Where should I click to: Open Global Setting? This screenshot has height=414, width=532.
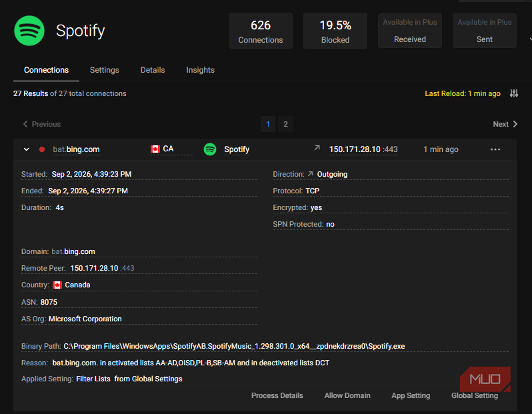click(474, 395)
